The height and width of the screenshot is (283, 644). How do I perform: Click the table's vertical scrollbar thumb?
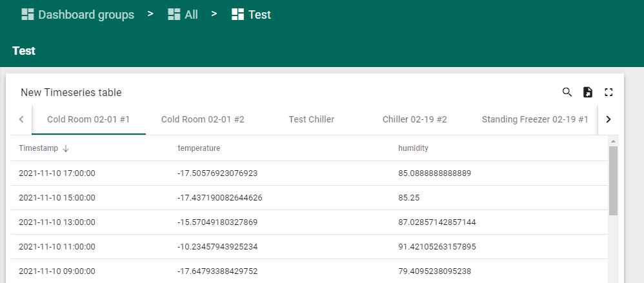[x=613, y=181]
